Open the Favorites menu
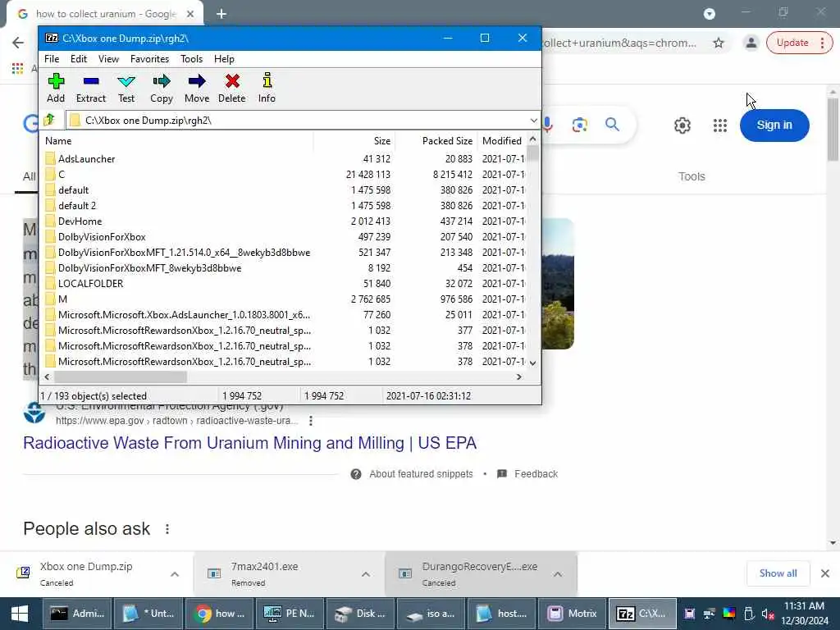The height and width of the screenshot is (630, 840). click(x=149, y=59)
